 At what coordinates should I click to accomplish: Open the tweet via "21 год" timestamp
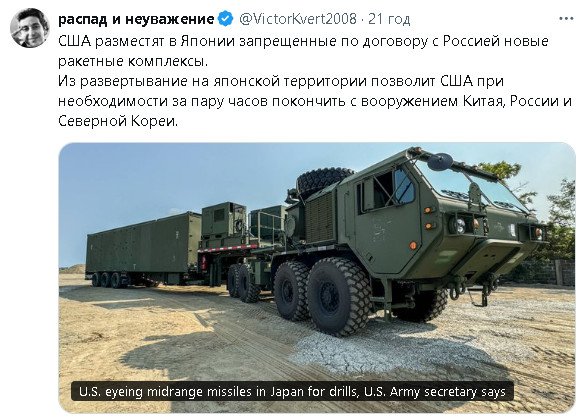click(x=389, y=19)
